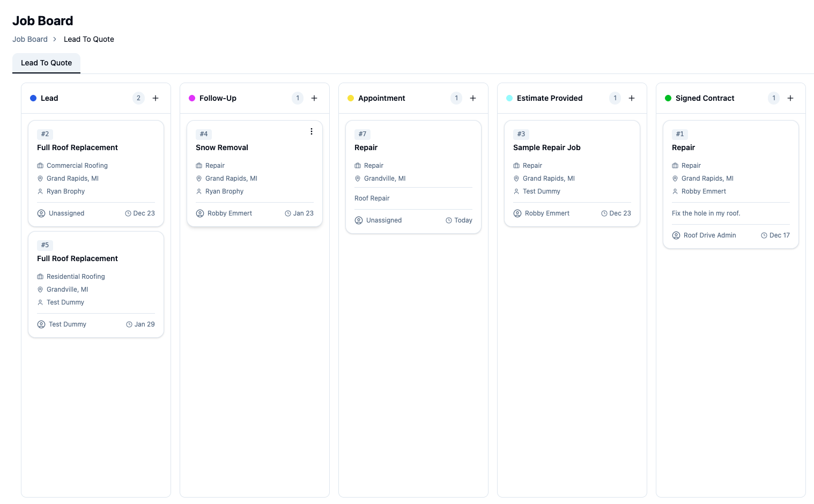814x504 pixels.
Task: Click the blue Lead status dot
Action: click(x=33, y=98)
